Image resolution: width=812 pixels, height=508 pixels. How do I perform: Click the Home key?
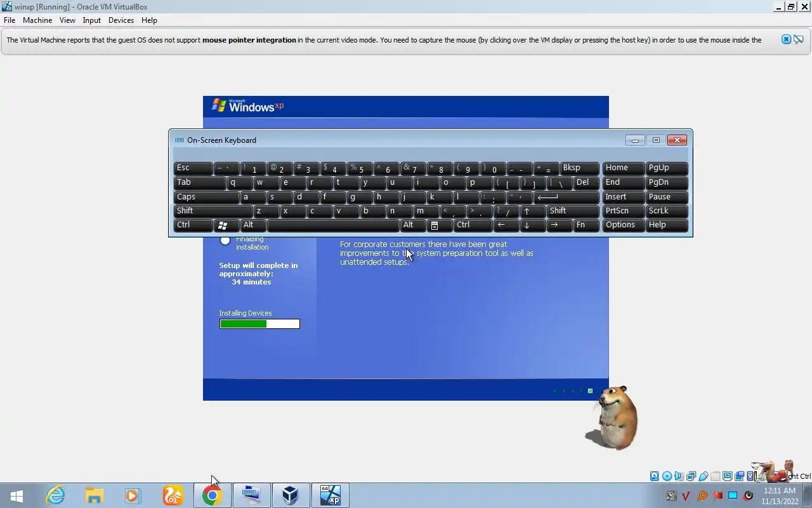pyautogui.click(x=624, y=168)
